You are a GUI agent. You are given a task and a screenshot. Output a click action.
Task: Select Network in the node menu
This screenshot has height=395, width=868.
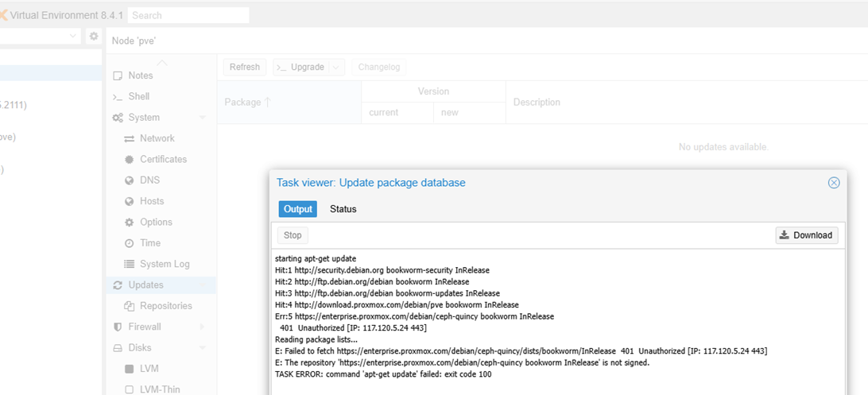157,138
